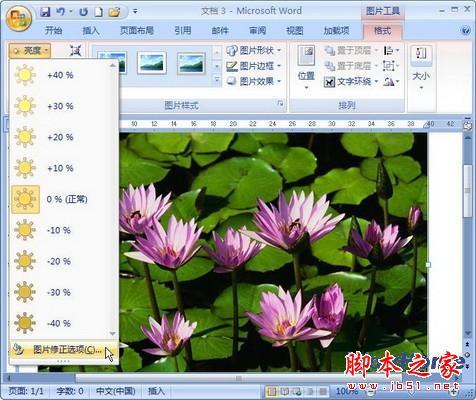
Task: Open the 大小 size dropdown
Action: [421, 68]
